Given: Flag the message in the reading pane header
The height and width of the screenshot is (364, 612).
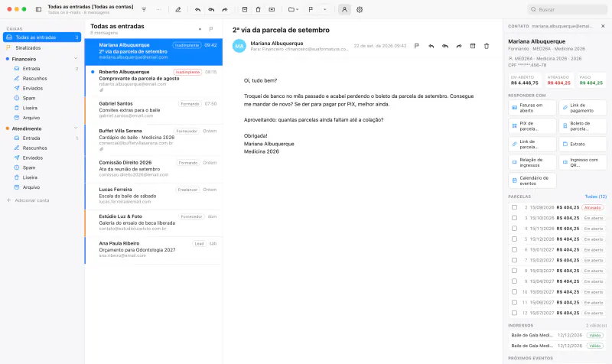Looking at the screenshot, I should click(x=416, y=46).
